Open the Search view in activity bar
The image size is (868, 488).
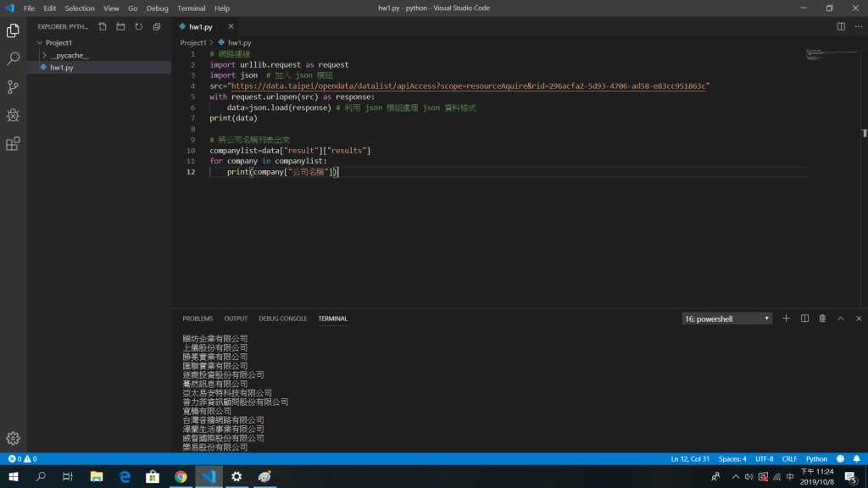(x=13, y=58)
